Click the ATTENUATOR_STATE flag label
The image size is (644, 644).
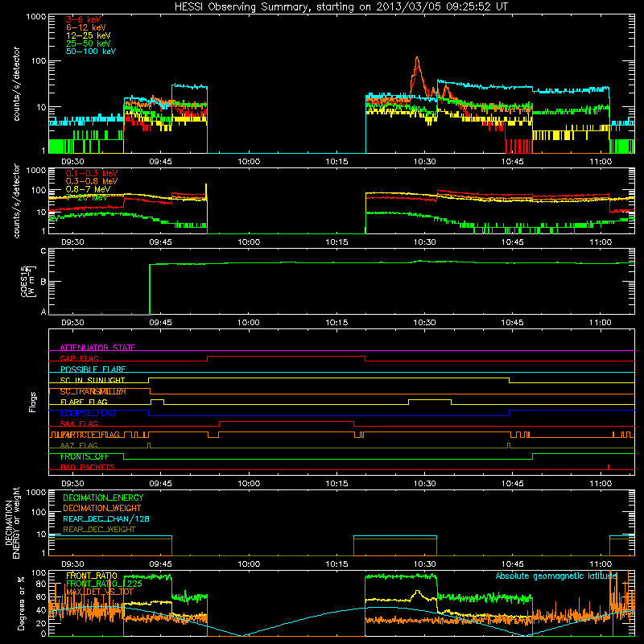tap(97, 348)
